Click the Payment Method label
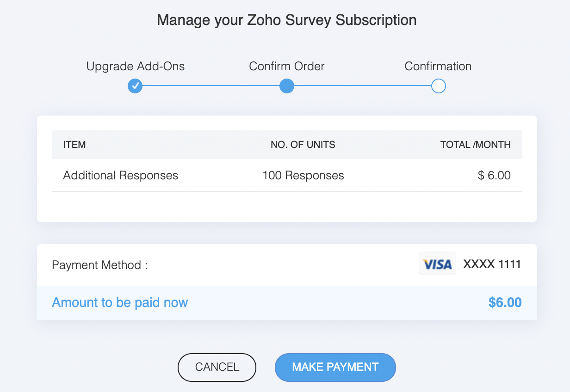The height and width of the screenshot is (392, 570). click(x=99, y=265)
